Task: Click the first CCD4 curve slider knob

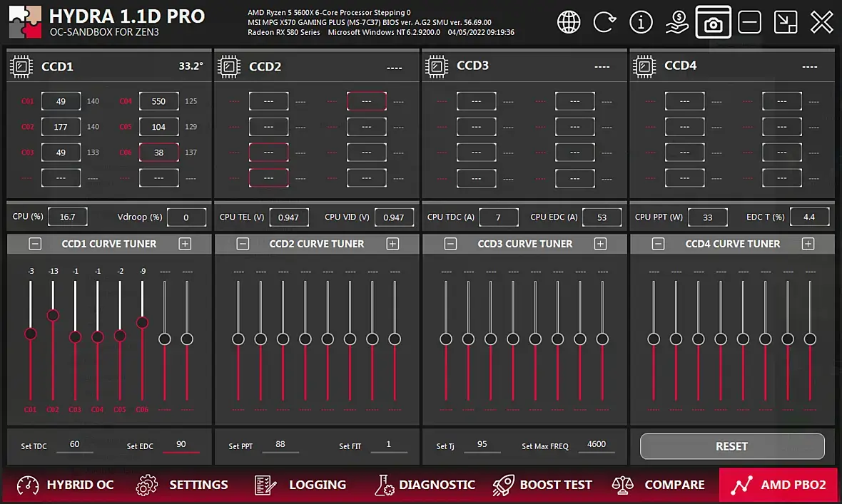Action: [654, 339]
